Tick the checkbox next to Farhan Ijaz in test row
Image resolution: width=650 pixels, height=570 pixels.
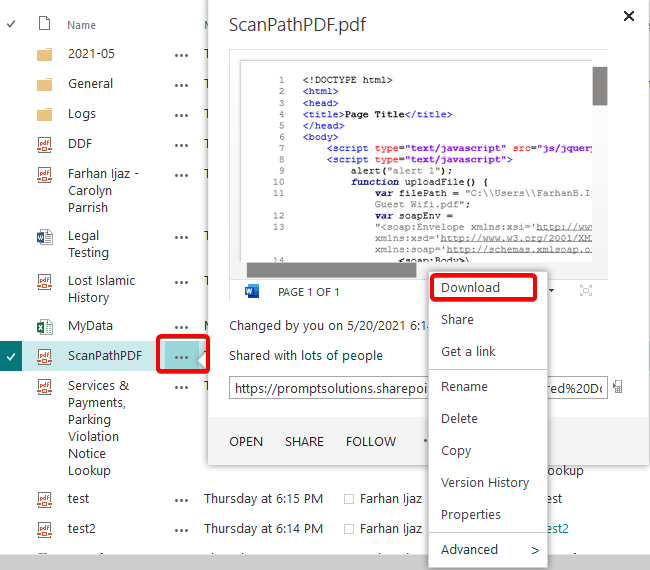coord(349,499)
